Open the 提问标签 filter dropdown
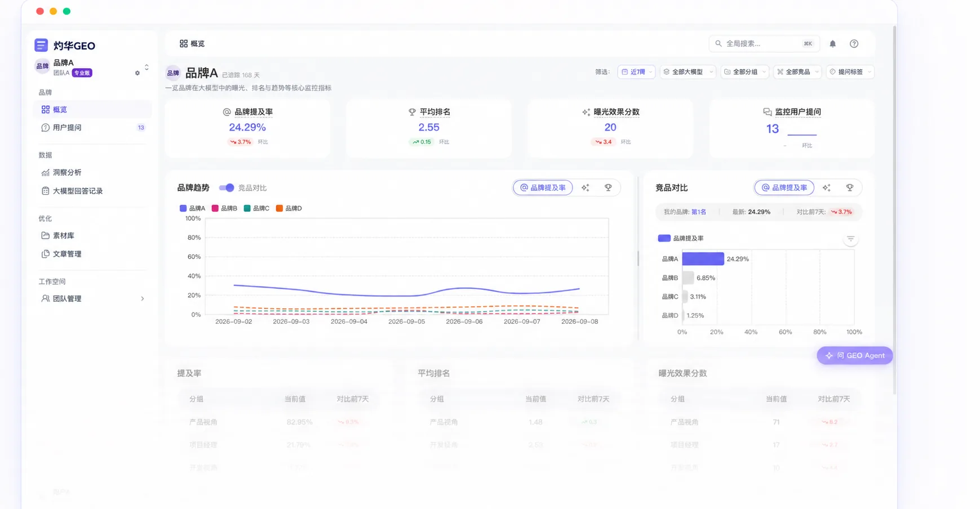Image resolution: width=980 pixels, height=509 pixels. point(850,72)
